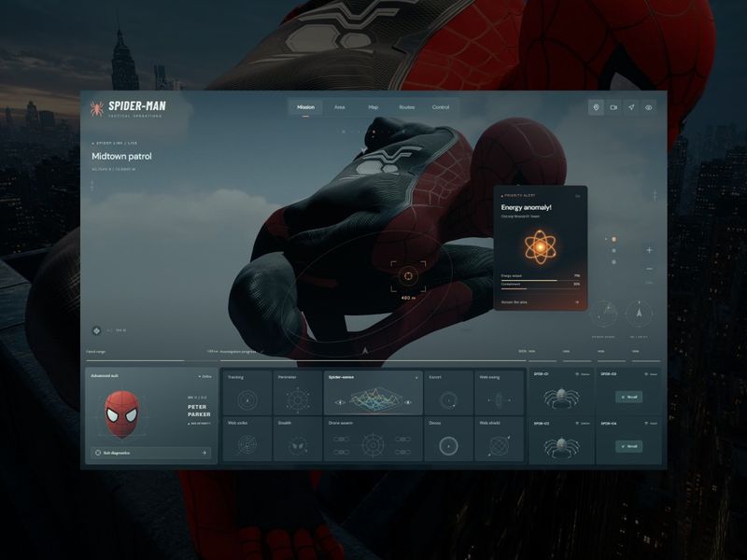
Task: Click the alert card action link arrow
Action: pyautogui.click(x=577, y=301)
